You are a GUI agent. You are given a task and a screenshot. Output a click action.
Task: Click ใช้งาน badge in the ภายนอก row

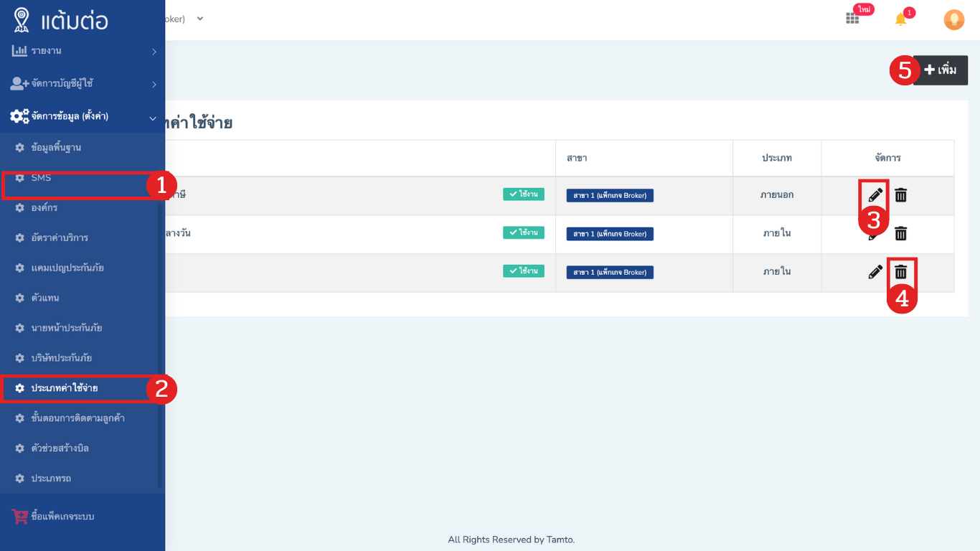point(524,194)
